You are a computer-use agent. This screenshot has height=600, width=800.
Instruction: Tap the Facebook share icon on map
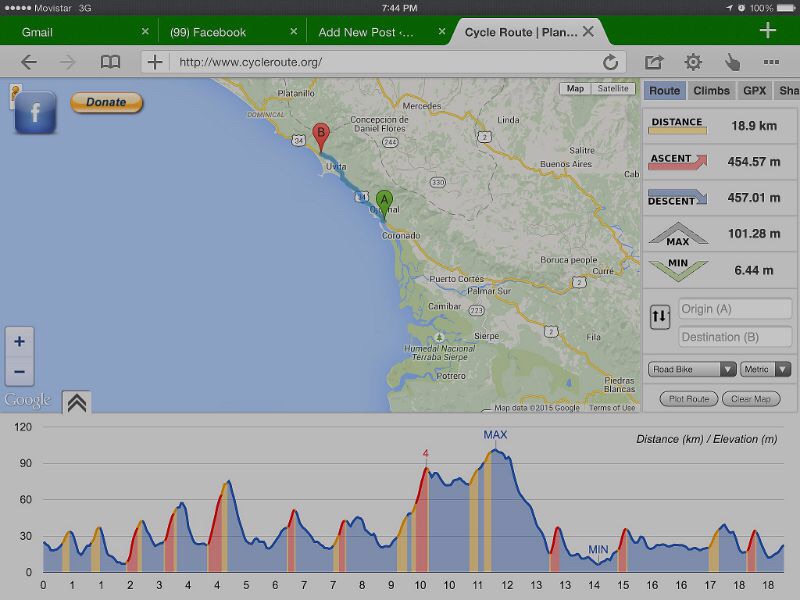(x=35, y=113)
